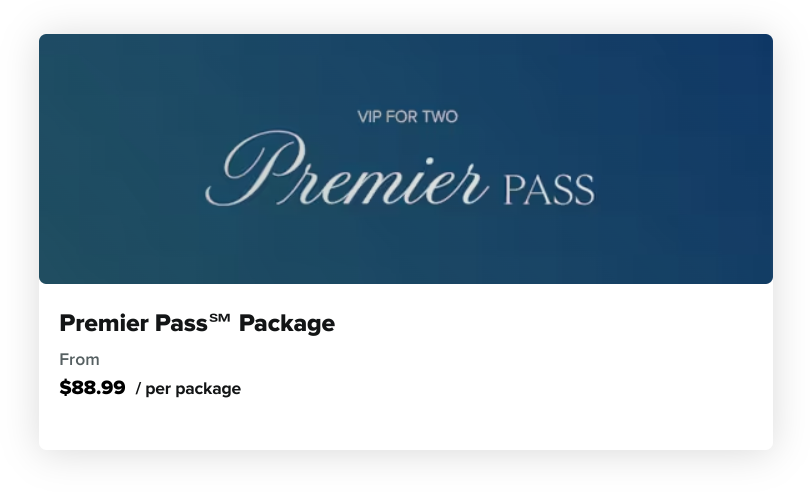The height and width of the screenshot is (492, 810).
Task: Click the From label above the price
Action: tap(80, 359)
